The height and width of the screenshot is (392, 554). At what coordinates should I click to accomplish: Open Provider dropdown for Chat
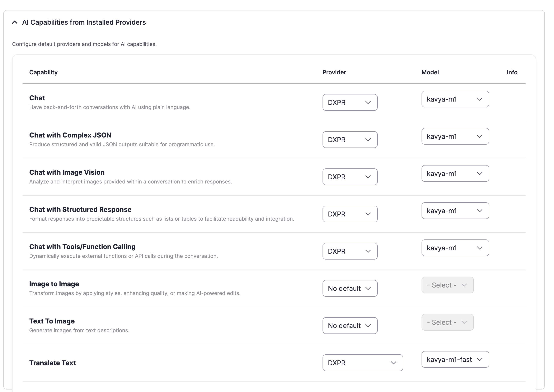[350, 102]
